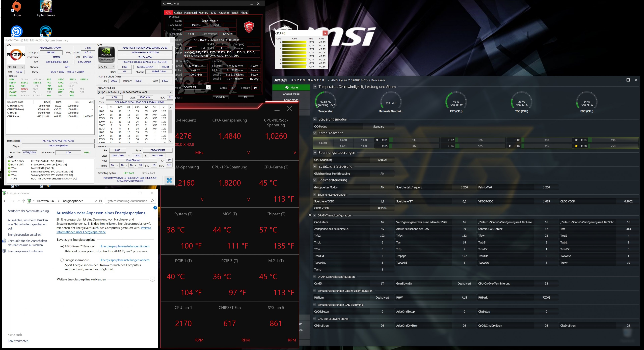Screen dimensions: 644x350
Task: Select the Energiesparmodus radio button
Action: [x=62, y=260]
